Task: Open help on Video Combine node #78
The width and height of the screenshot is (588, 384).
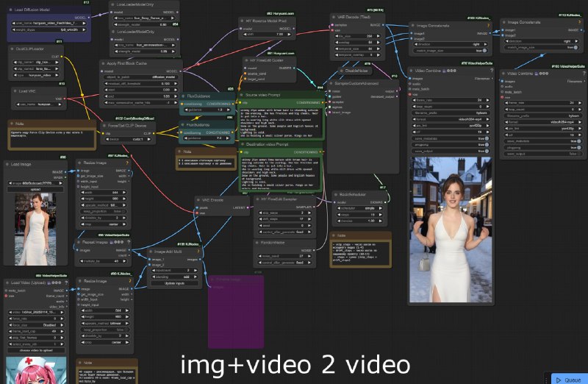Action: coord(492,71)
